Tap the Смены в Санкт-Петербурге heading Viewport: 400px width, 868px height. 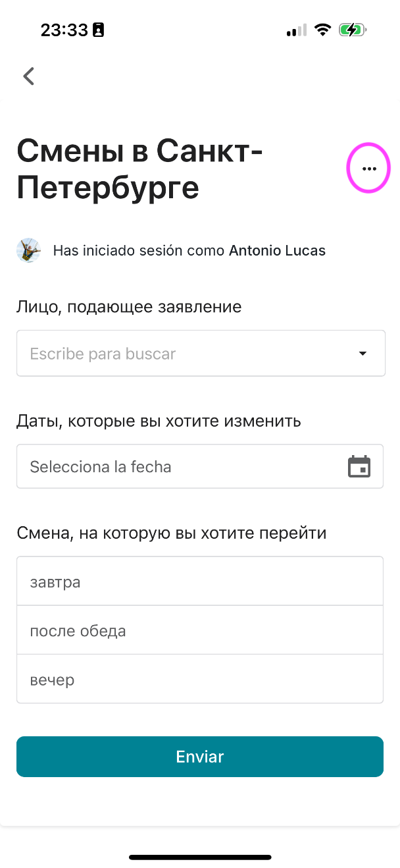(140, 170)
